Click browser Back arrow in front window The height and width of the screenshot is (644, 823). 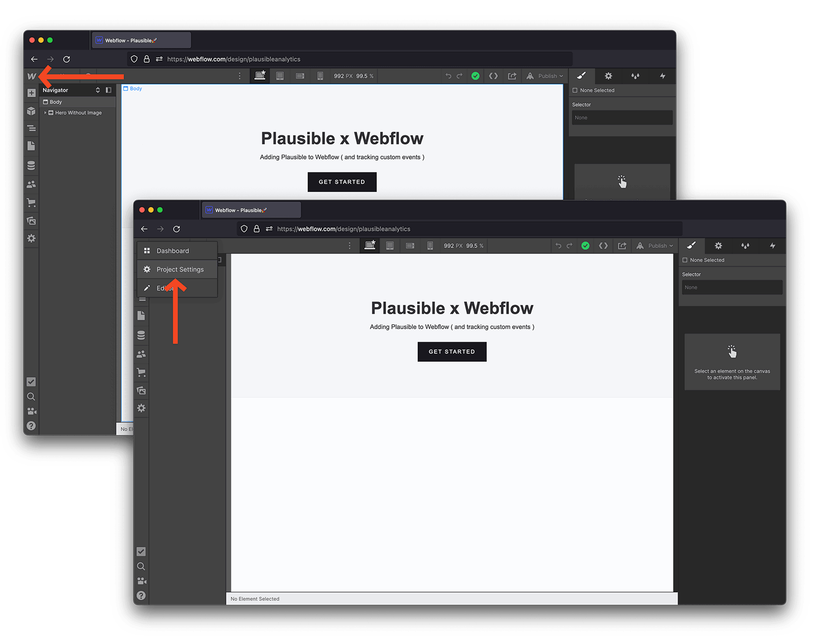tap(145, 229)
